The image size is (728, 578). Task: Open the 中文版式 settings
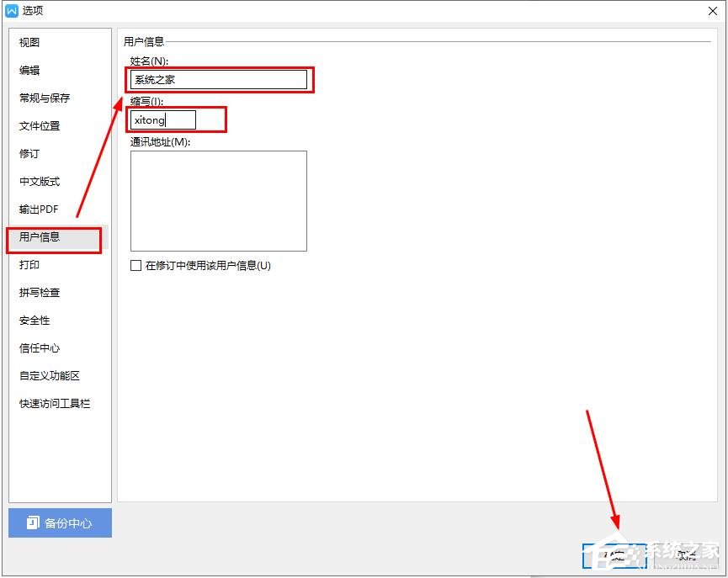[40, 181]
